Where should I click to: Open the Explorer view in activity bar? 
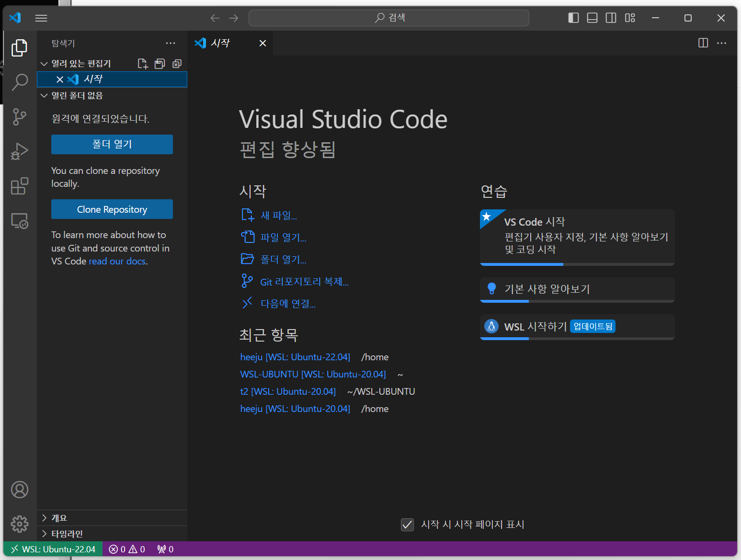tap(20, 47)
